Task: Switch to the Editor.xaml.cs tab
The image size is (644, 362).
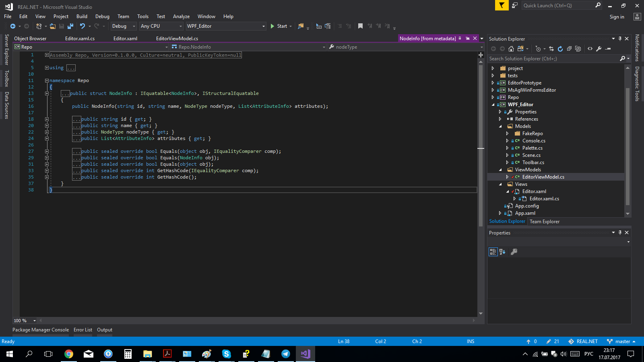Action: [80, 39]
